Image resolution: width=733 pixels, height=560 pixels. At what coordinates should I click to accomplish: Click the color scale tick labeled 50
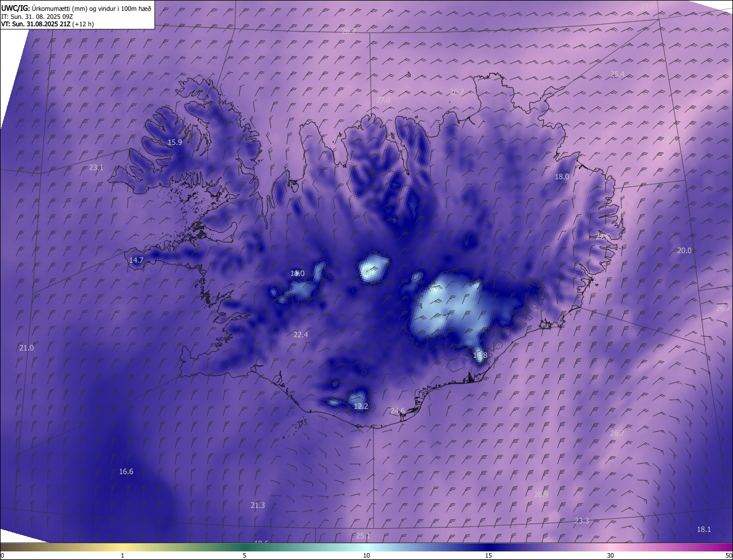tap(728, 556)
